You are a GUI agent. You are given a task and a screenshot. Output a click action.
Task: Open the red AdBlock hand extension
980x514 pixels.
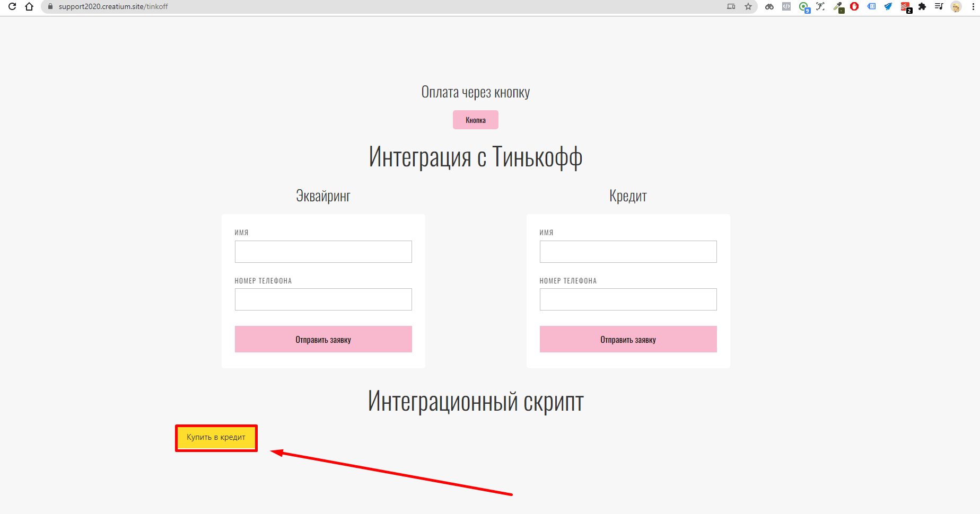(854, 6)
